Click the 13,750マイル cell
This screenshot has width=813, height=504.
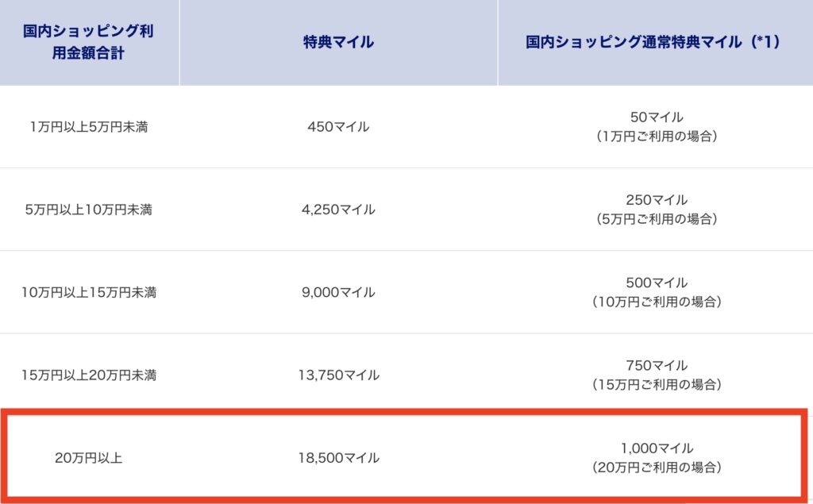click(338, 375)
